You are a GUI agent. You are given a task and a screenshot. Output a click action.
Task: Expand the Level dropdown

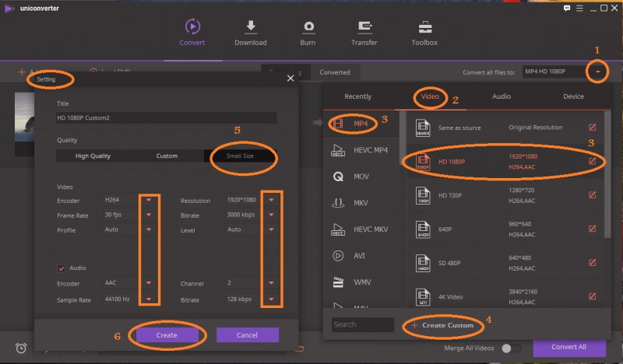coord(271,229)
